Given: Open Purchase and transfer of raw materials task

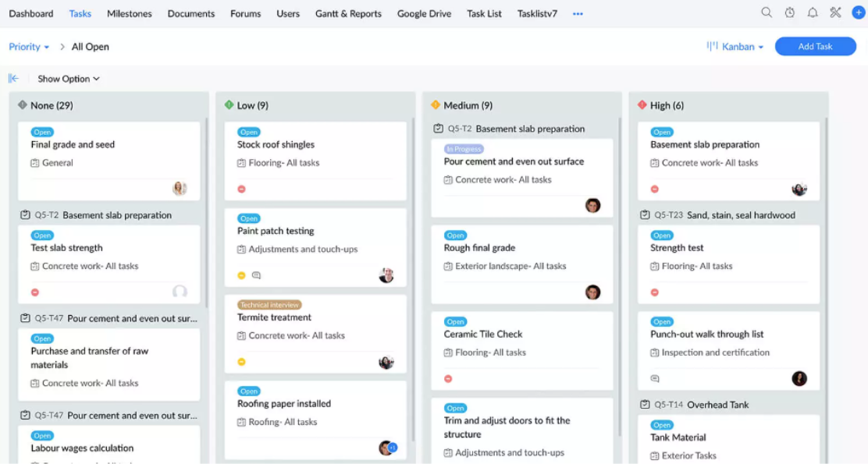Looking at the screenshot, I should (89, 358).
